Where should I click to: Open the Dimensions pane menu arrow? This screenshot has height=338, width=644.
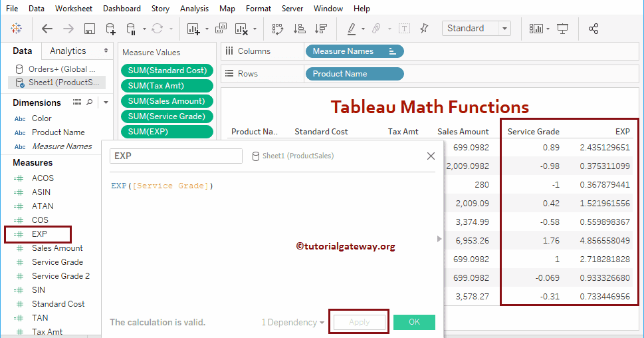[106, 102]
